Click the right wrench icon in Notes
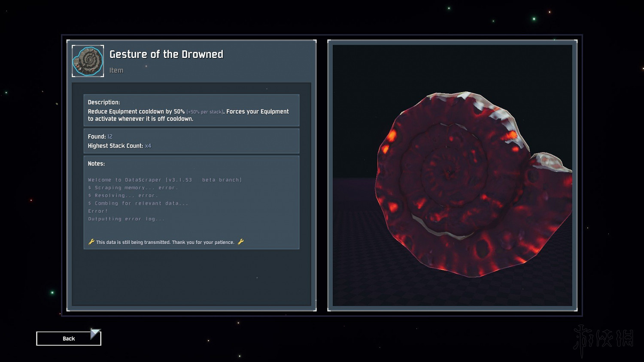The height and width of the screenshot is (362, 644). (241, 242)
